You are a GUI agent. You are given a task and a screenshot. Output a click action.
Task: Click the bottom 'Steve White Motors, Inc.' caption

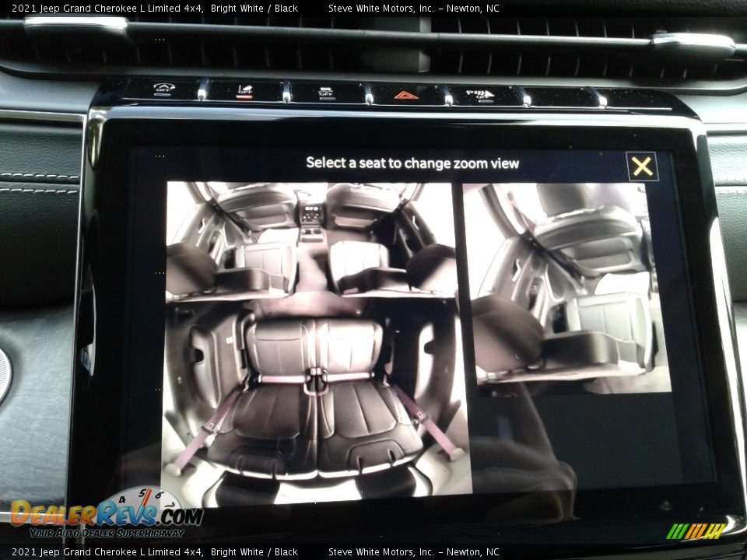click(381, 552)
